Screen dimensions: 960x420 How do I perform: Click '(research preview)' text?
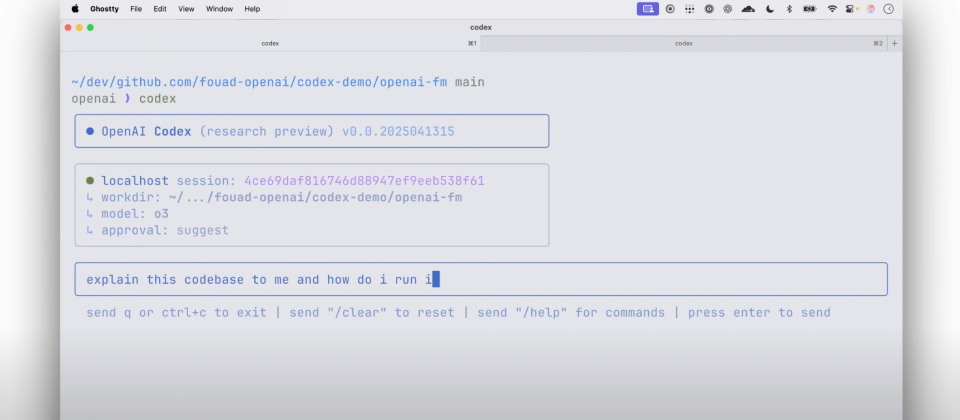point(266,132)
